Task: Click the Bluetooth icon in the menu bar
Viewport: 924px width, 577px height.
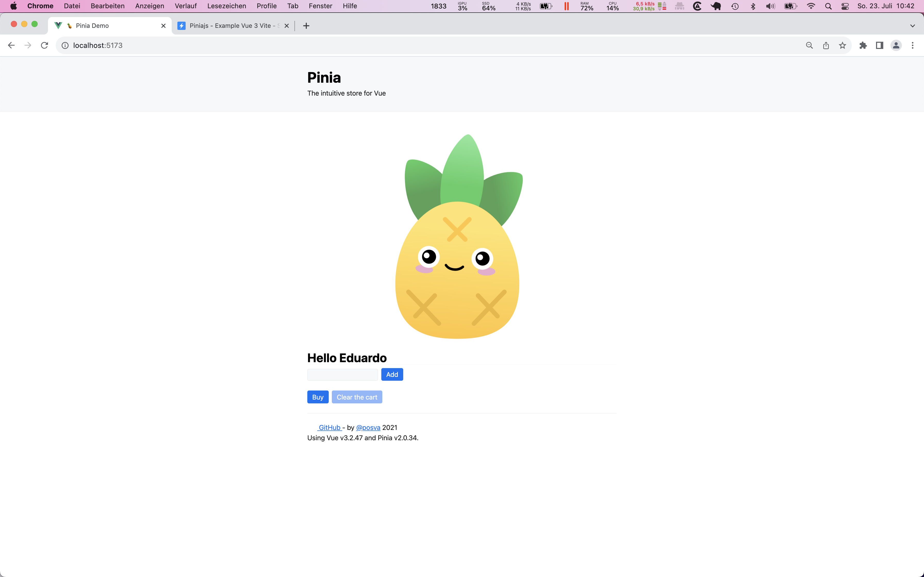Action: click(753, 6)
